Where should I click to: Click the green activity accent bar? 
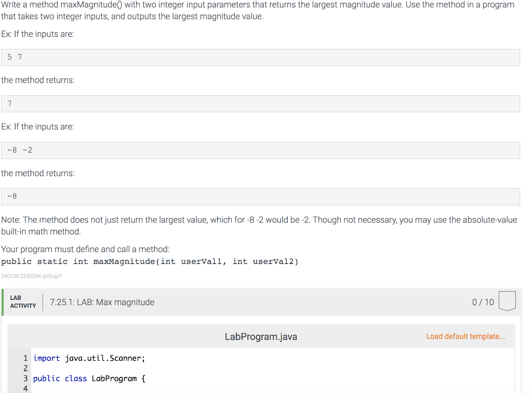point(4,302)
